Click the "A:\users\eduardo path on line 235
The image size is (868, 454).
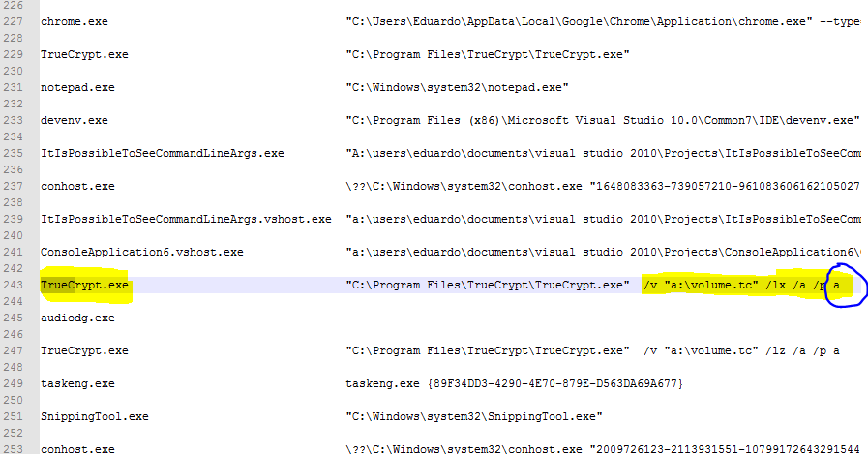604,153
